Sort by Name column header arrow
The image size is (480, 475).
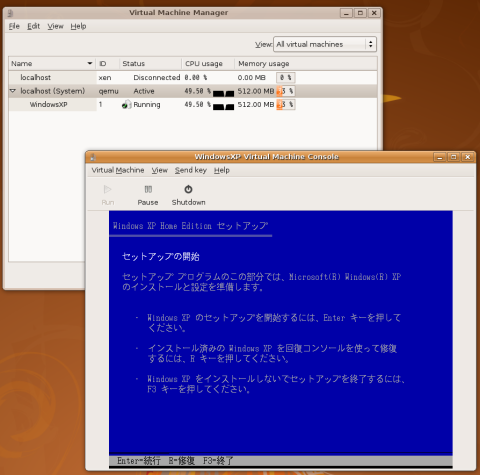pyautogui.click(x=90, y=63)
